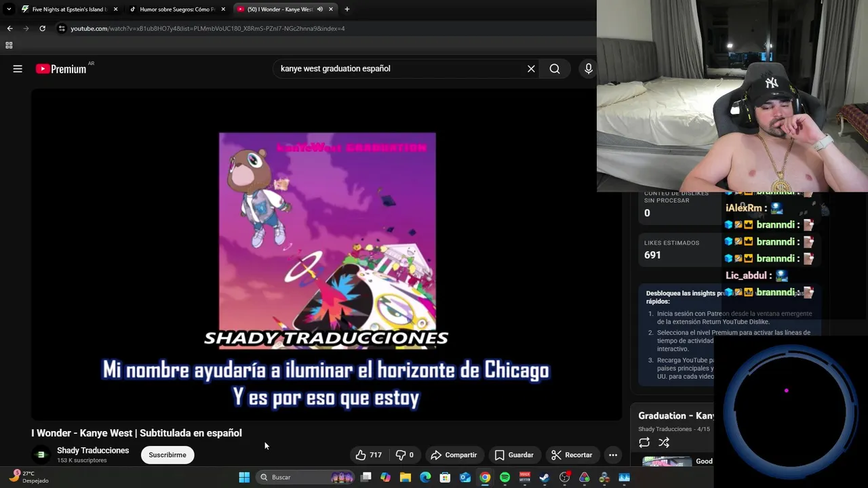Viewport: 868px width, 488px height.
Task: Select Google Chrome on the taskbar
Action: [485, 477]
